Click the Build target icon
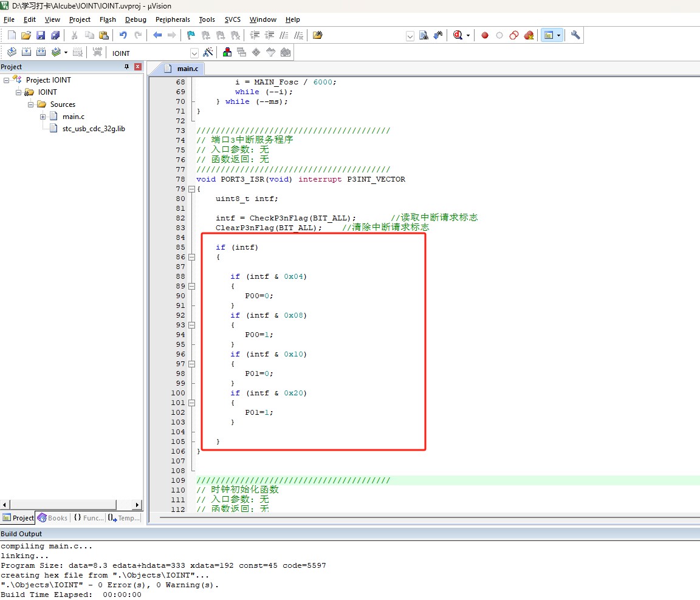700x600 pixels. click(x=26, y=52)
